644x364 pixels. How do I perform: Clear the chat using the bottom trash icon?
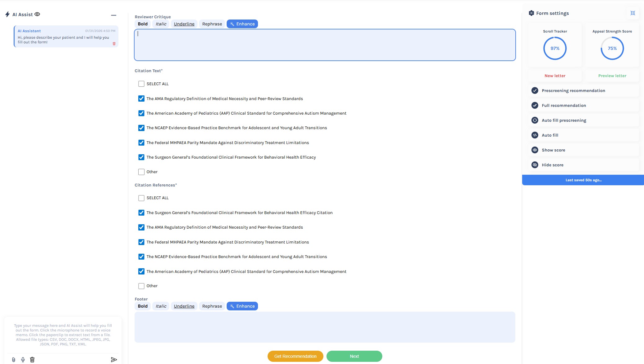pos(32,359)
